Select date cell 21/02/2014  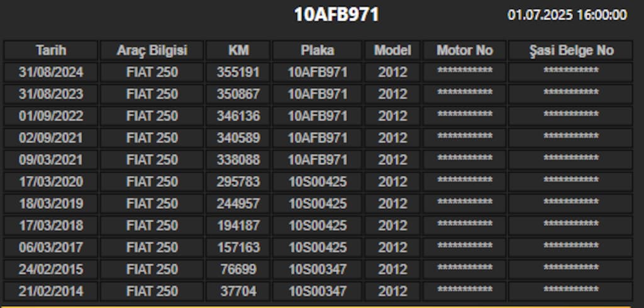[51, 291]
